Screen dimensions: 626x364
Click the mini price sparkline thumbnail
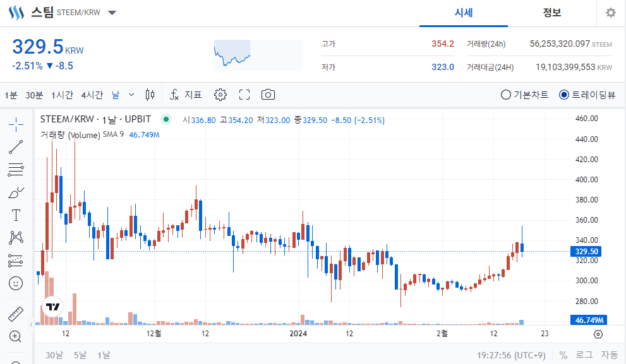pos(258,55)
